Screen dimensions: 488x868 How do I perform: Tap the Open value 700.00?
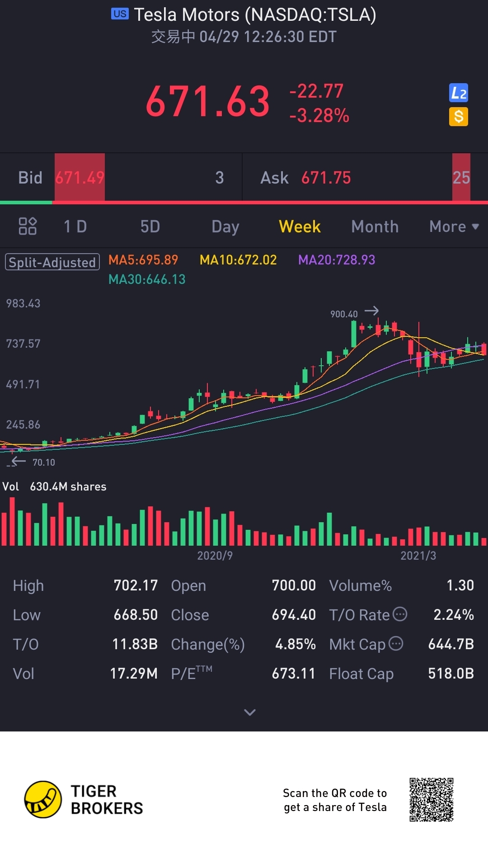(x=294, y=585)
